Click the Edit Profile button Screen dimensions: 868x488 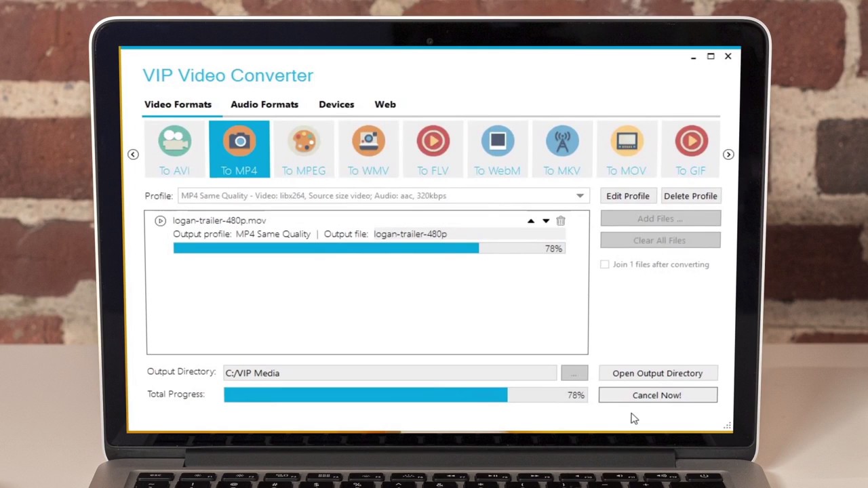pyautogui.click(x=628, y=196)
